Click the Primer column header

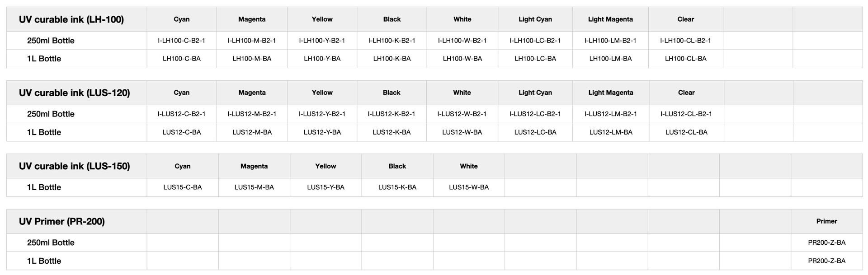[x=826, y=221]
